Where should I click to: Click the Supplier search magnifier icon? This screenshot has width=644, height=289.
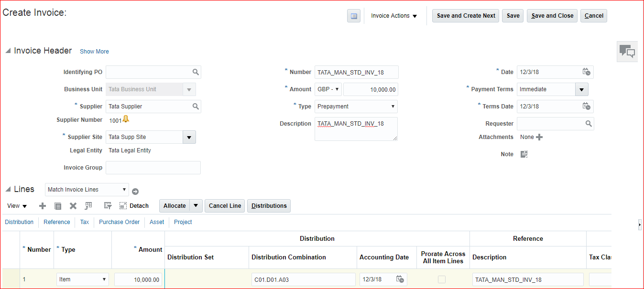click(195, 107)
